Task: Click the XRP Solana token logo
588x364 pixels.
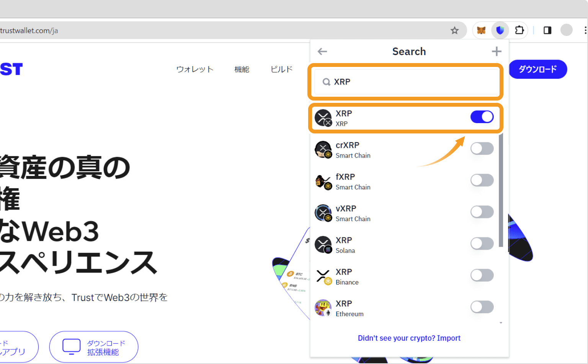Action: (x=323, y=245)
